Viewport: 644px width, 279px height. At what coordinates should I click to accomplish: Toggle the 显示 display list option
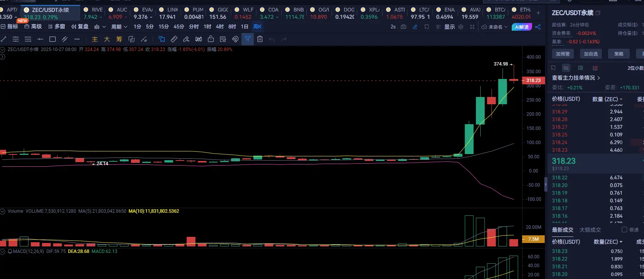[x=445, y=27]
